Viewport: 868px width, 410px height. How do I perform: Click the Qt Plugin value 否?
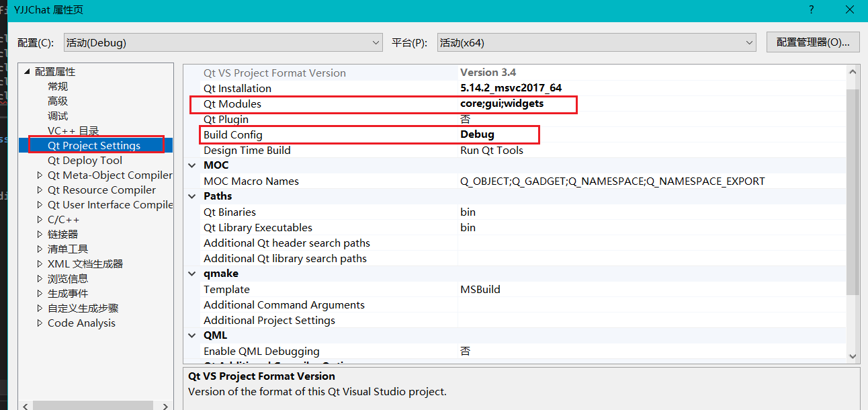point(465,119)
